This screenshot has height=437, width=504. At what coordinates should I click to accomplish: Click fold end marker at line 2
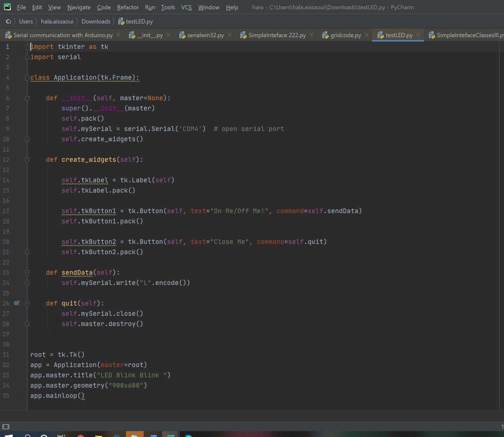[x=27, y=57]
